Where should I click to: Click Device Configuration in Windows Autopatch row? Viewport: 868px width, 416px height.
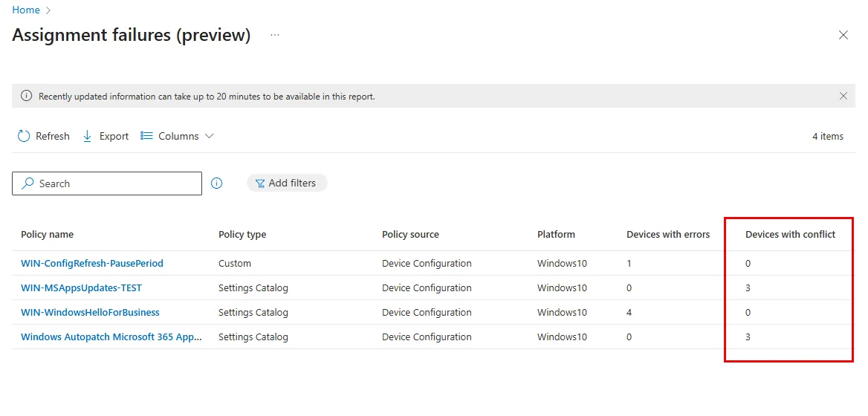click(x=427, y=337)
